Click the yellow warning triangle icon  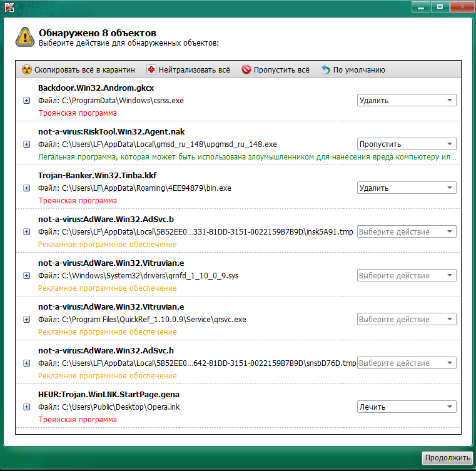(25, 37)
